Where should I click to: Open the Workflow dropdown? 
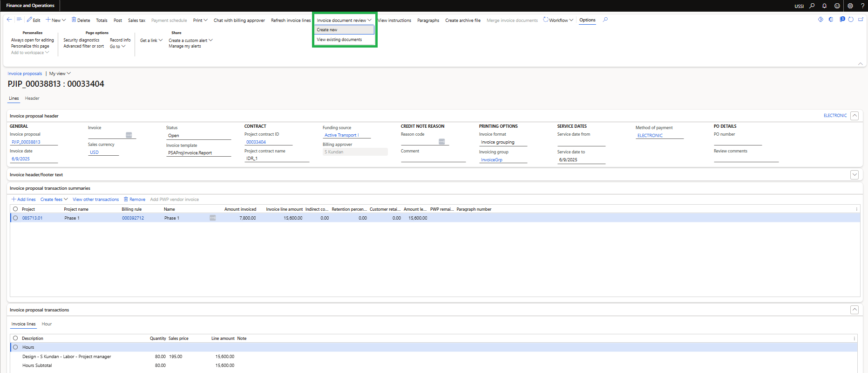[558, 20]
